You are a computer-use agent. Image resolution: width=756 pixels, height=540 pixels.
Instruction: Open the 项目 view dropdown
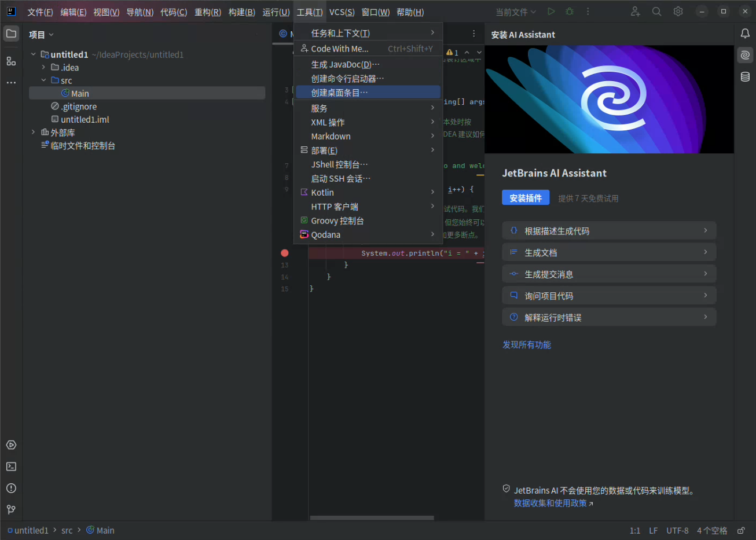click(41, 35)
